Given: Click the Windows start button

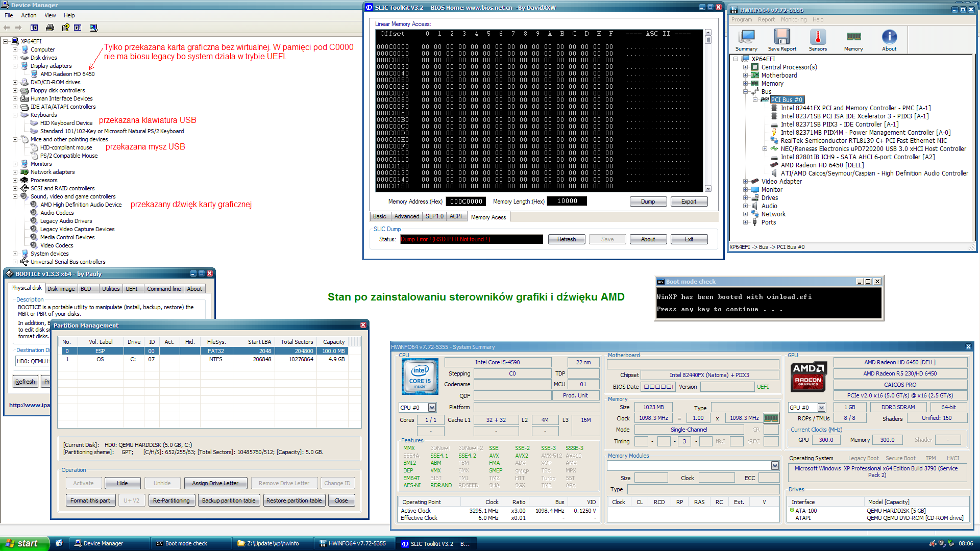Looking at the screenshot, I should coord(24,543).
